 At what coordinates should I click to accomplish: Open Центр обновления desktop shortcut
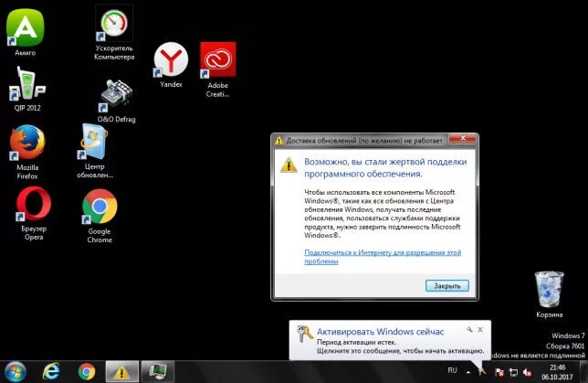(95, 151)
